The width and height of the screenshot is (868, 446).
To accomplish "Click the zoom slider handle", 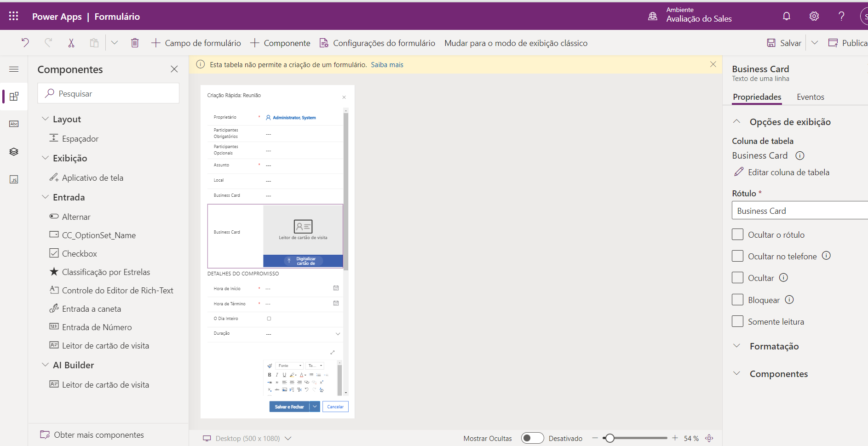I will [x=609, y=438].
